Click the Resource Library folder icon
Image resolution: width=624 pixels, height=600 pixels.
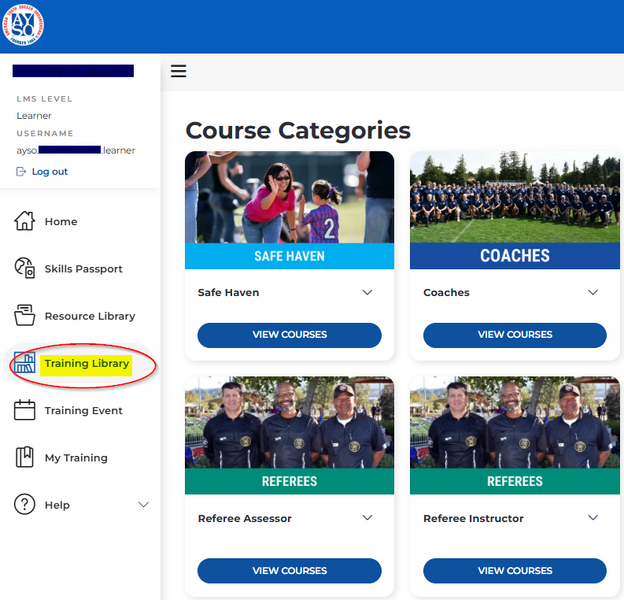point(25,316)
